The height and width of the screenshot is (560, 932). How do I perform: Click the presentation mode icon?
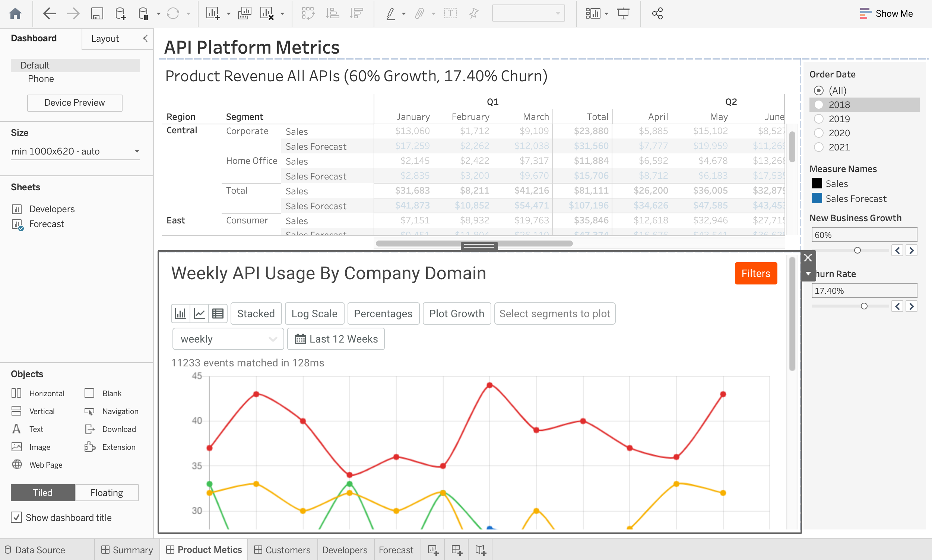click(x=623, y=13)
